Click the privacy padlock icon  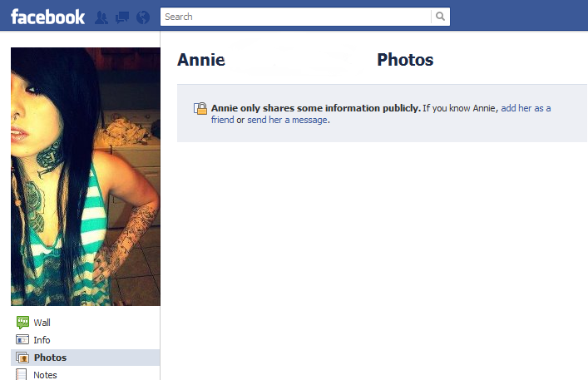point(200,108)
